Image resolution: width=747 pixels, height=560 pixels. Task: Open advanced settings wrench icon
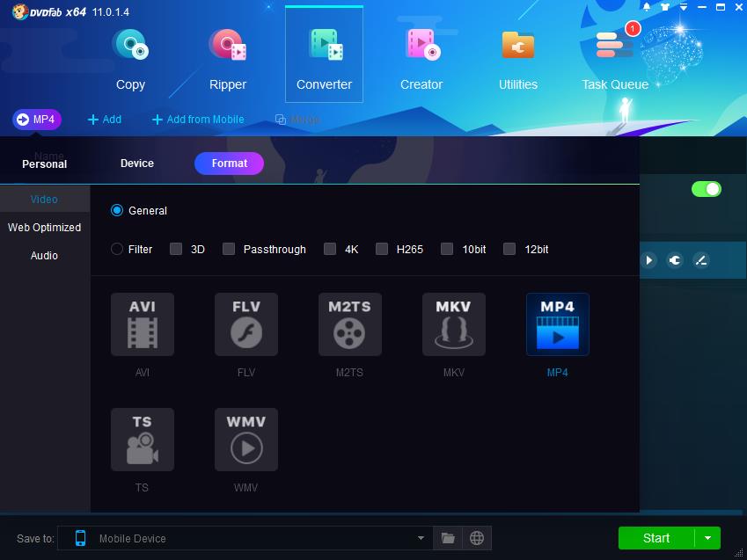pyautogui.click(x=675, y=260)
